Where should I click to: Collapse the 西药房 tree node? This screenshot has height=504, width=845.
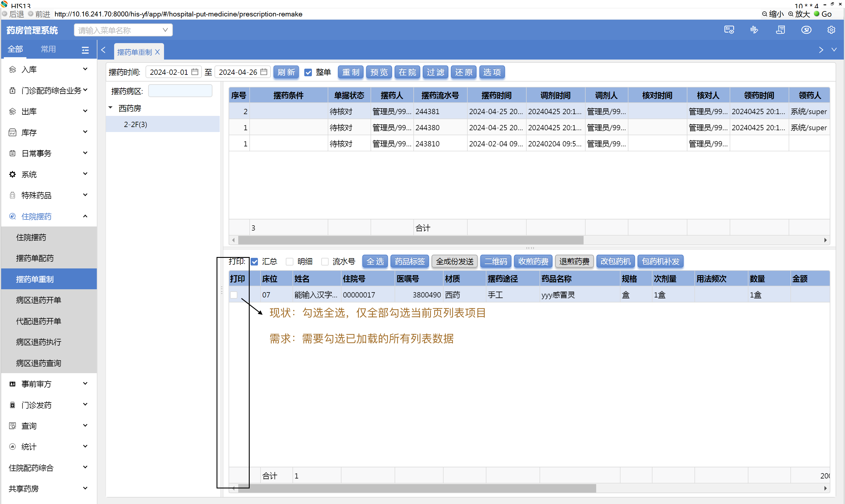(110, 108)
